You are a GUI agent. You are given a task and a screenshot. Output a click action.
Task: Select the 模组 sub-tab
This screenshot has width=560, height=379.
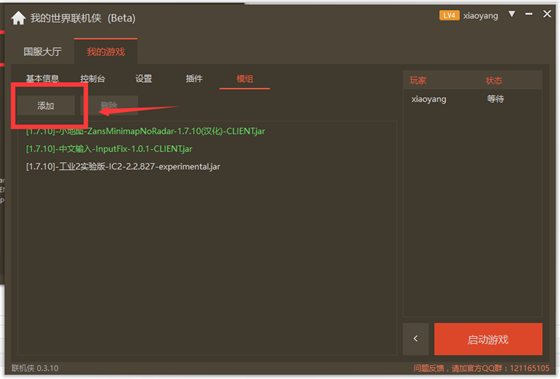tap(245, 79)
